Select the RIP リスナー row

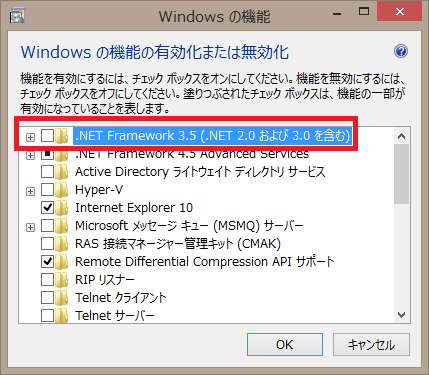click(105, 280)
